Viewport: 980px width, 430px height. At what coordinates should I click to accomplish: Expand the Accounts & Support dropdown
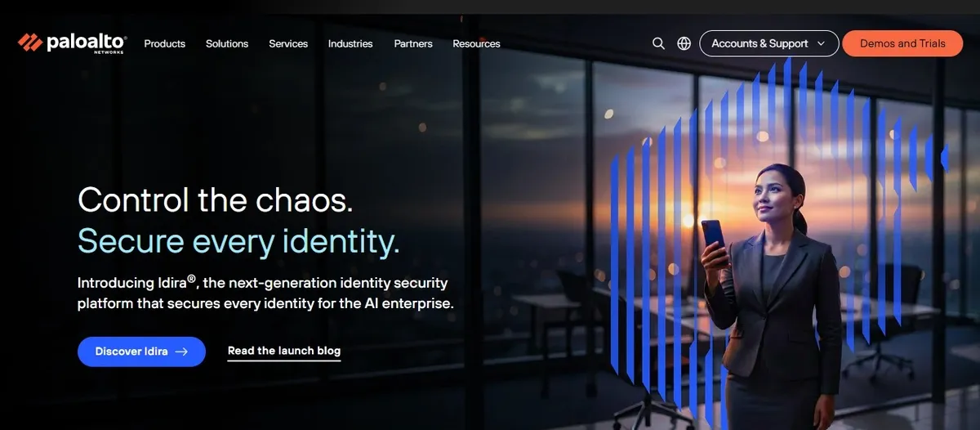769,43
